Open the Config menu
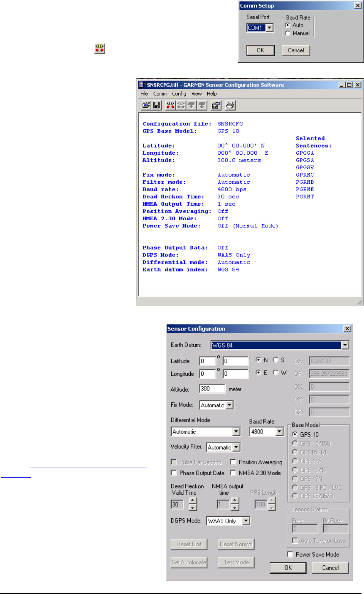 (x=179, y=94)
